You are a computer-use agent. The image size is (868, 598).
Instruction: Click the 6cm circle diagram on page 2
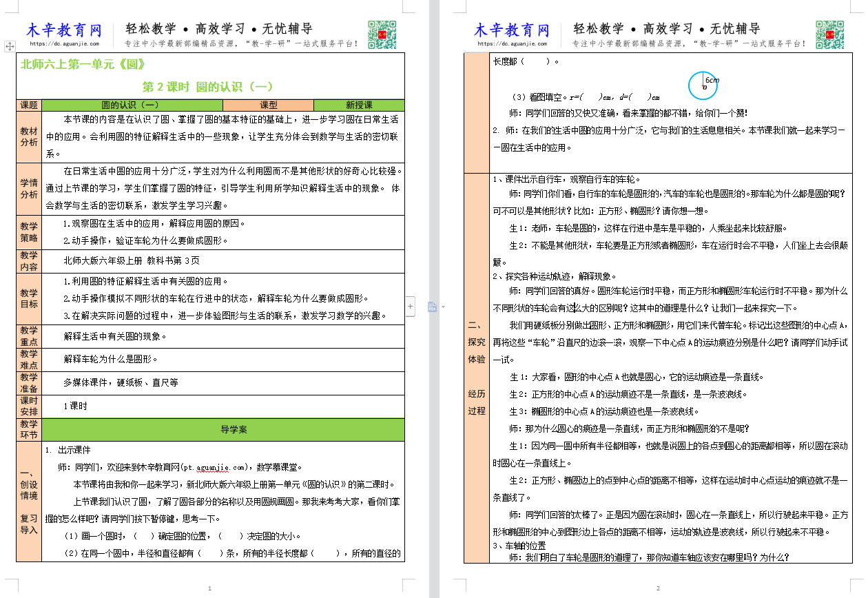click(703, 85)
